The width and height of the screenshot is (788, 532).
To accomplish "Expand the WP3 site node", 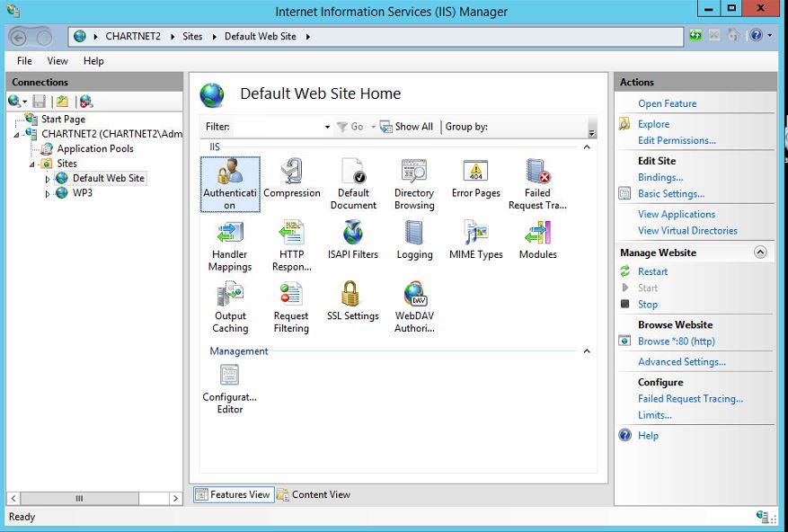I will [48, 193].
